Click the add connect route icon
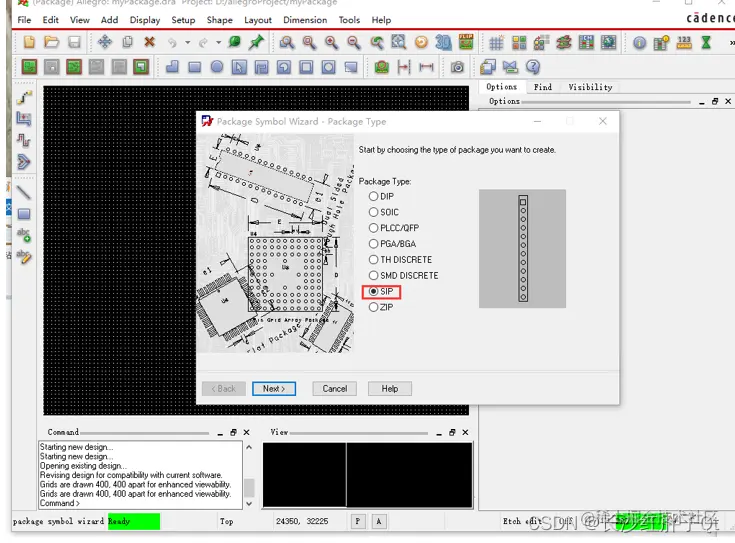Screen dimensions: 735x543 tap(24, 98)
